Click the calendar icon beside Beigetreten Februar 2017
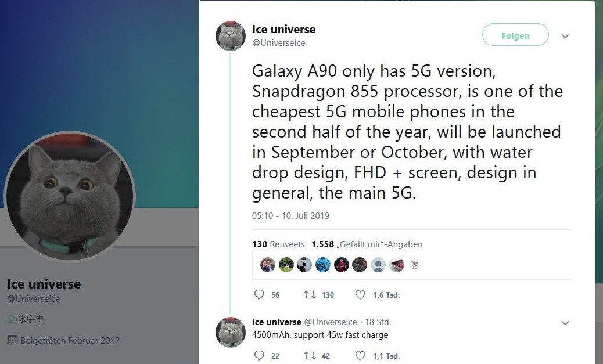This screenshot has width=603, height=364. click(13, 340)
